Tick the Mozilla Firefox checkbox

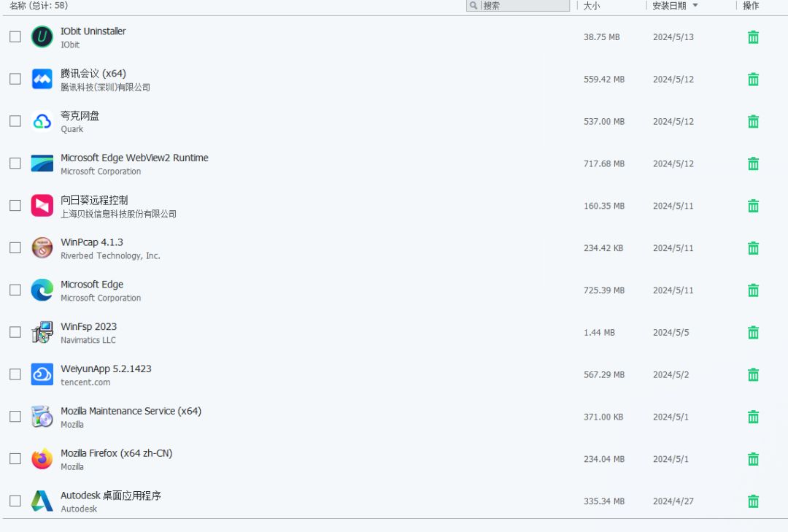(x=15, y=459)
